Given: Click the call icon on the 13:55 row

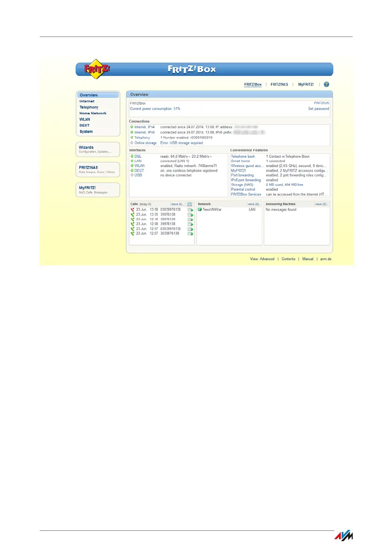Looking at the screenshot, I should 132,214.
